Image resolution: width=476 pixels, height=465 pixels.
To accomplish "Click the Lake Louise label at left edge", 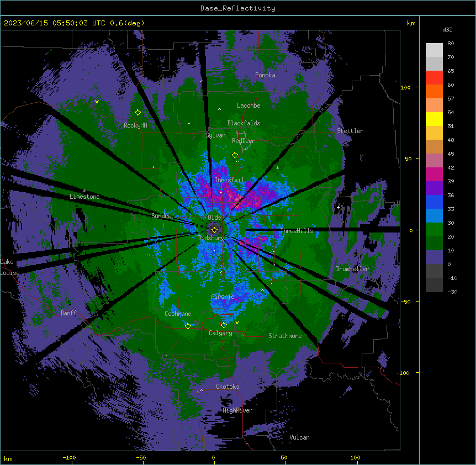I will tap(10, 267).
